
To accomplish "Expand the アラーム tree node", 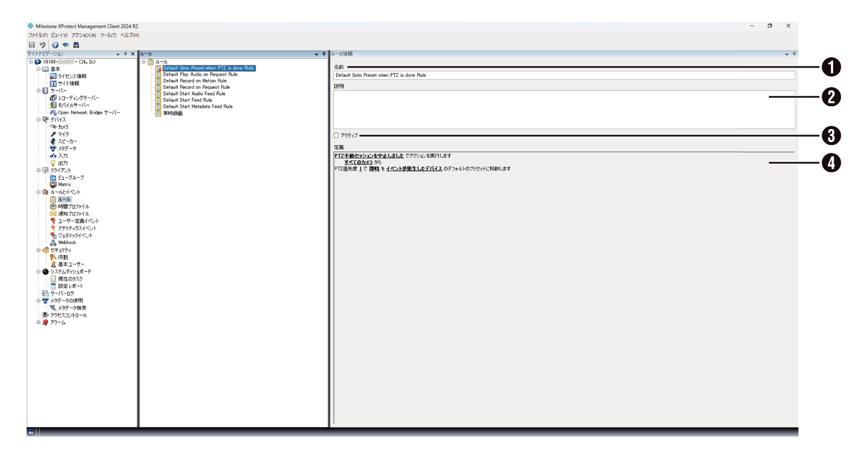I will 39,322.
